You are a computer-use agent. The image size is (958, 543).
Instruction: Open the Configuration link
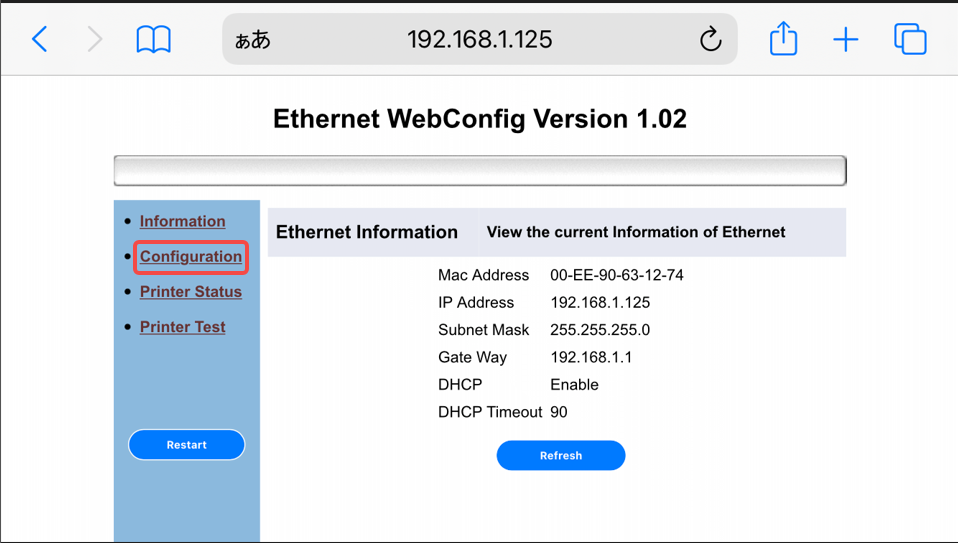coord(191,257)
